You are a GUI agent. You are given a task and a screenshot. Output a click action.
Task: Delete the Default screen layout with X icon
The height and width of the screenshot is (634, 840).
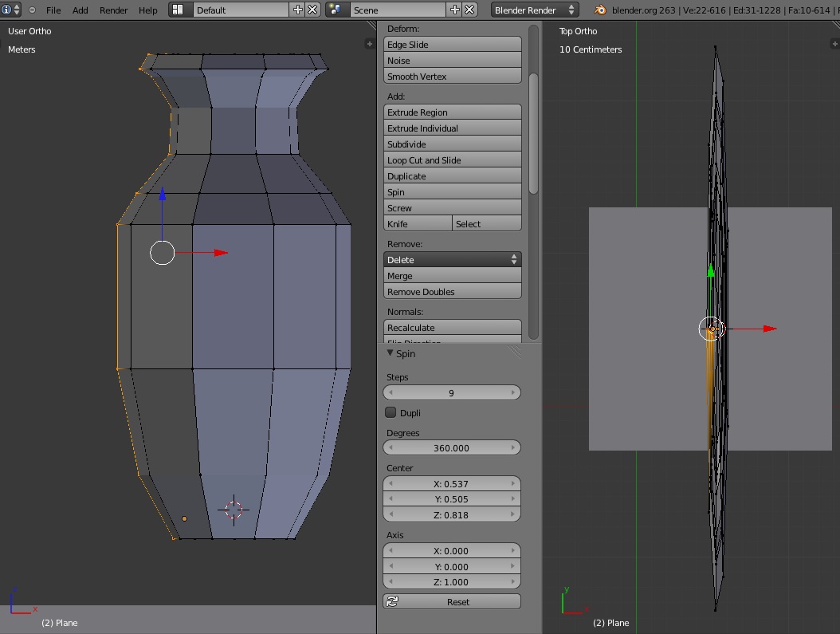coord(312,10)
